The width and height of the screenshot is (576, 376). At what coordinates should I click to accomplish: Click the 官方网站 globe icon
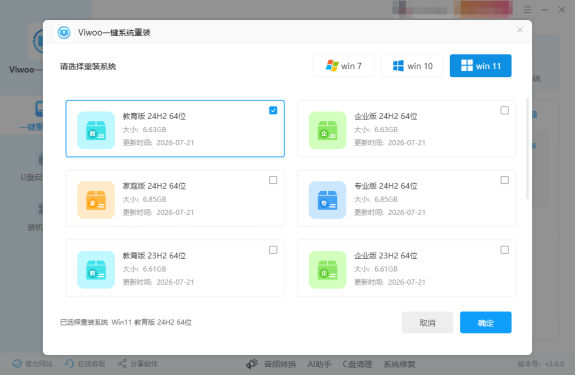point(17,364)
